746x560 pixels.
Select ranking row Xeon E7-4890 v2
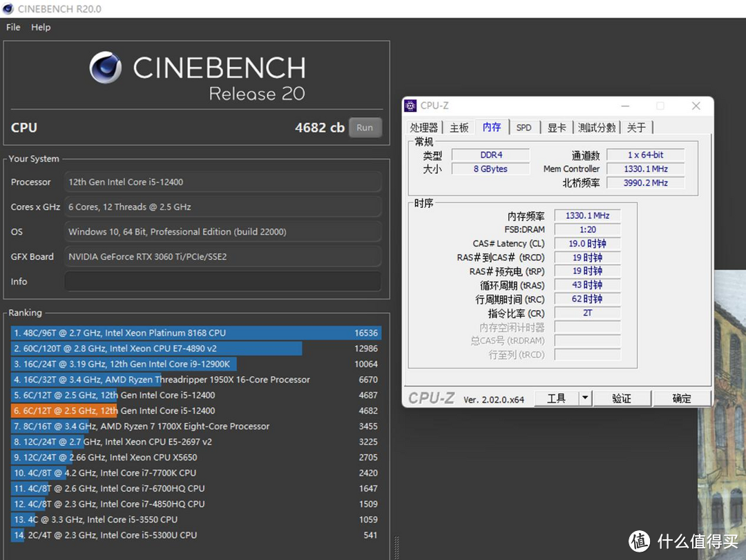(x=196, y=348)
